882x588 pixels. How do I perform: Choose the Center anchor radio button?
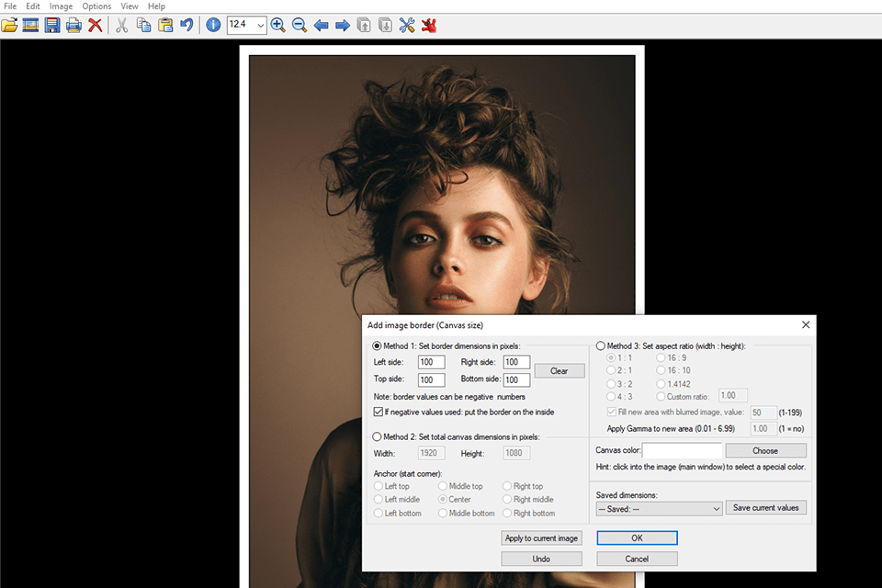pos(443,499)
